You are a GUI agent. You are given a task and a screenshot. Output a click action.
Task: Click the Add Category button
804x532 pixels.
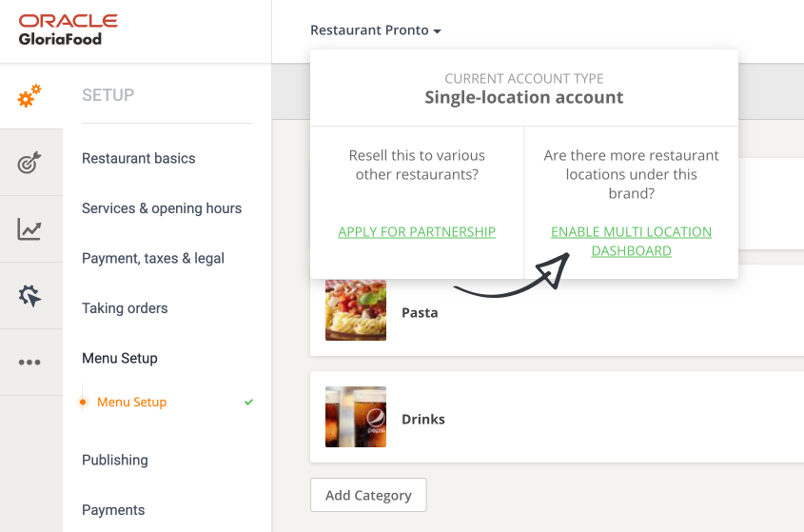coord(368,495)
